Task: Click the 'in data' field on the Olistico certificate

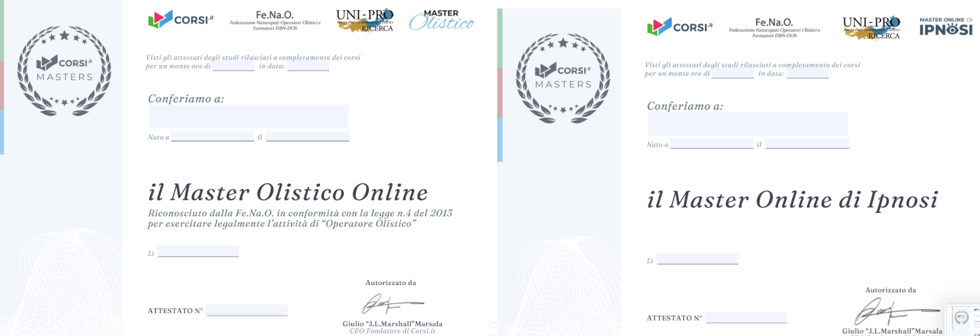Action: [308, 66]
